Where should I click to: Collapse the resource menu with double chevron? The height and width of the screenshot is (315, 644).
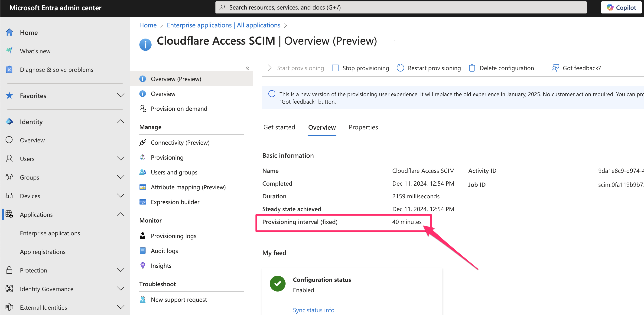[x=247, y=68]
